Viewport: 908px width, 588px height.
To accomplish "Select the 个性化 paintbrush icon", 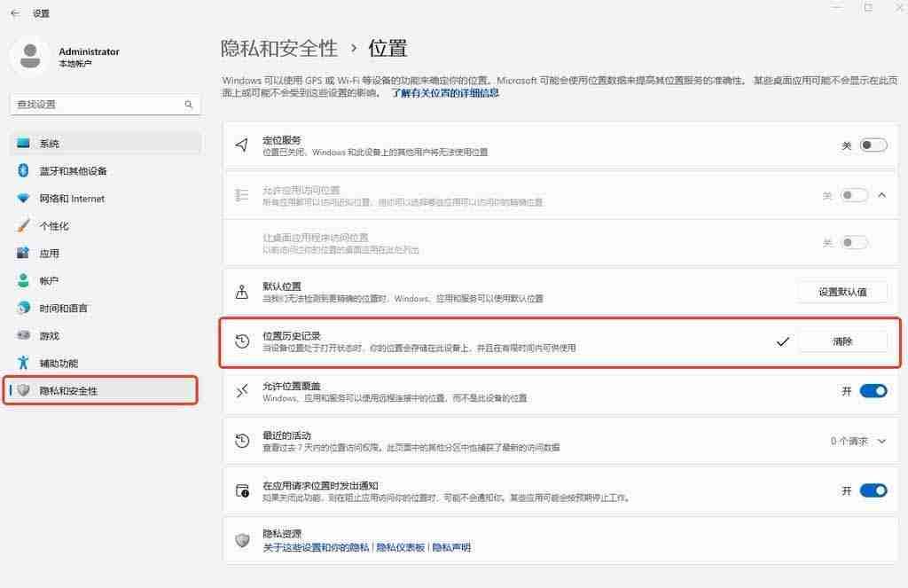I will point(24,225).
